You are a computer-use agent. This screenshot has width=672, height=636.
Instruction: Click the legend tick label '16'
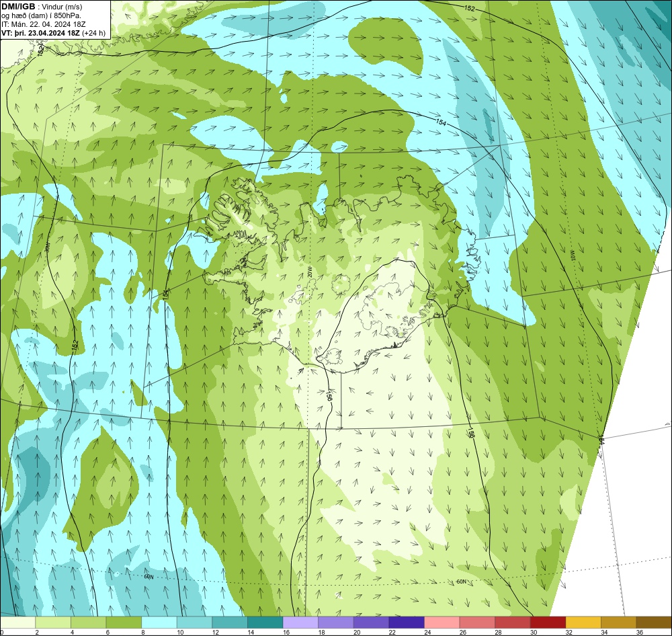286,632
